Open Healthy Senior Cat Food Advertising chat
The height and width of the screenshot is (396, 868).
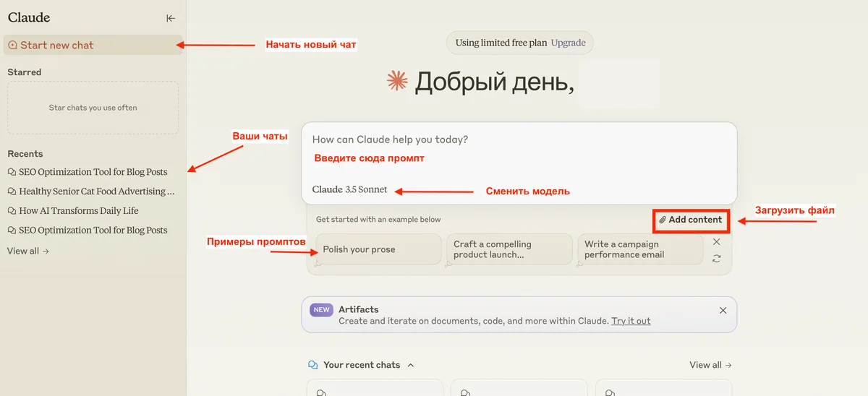click(x=96, y=191)
